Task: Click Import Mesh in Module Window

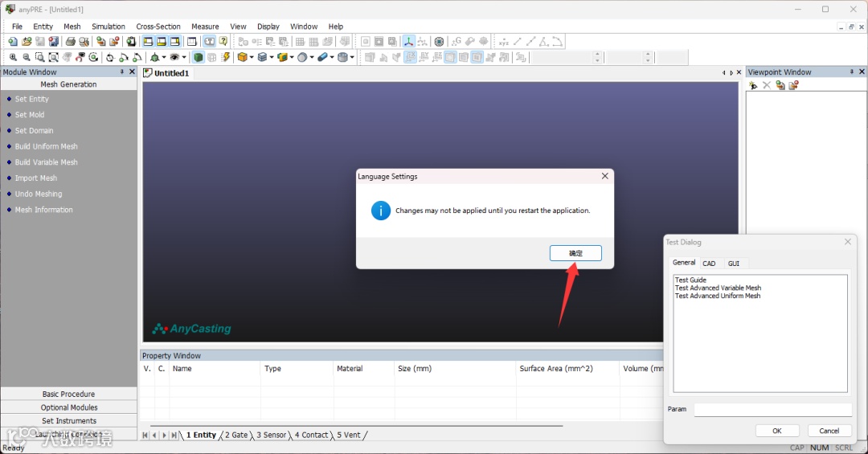Action: click(x=35, y=178)
